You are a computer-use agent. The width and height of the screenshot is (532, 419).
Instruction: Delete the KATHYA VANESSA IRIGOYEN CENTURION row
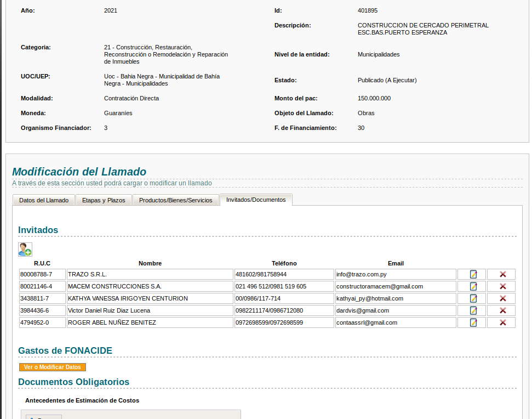[x=503, y=298]
